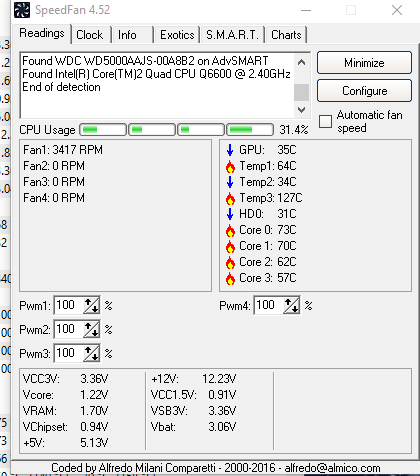Screen dimensions: 420x476
Task: Click the VCC1.5V 0.91V reading
Action: (x=194, y=395)
